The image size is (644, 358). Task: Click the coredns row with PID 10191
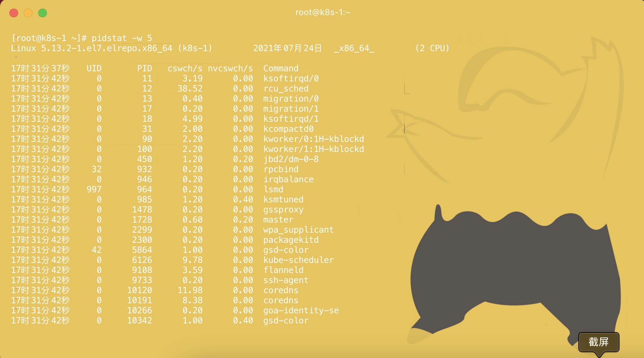coord(155,300)
